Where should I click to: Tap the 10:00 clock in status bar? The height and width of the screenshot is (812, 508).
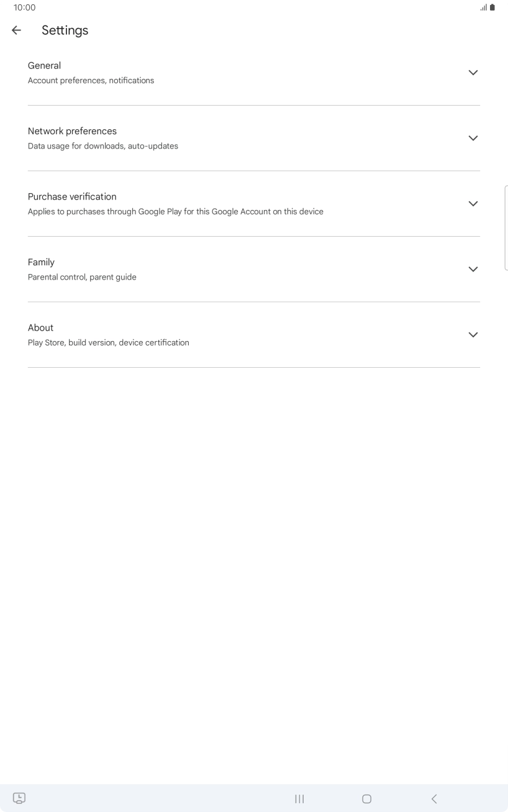pos(25,7)
